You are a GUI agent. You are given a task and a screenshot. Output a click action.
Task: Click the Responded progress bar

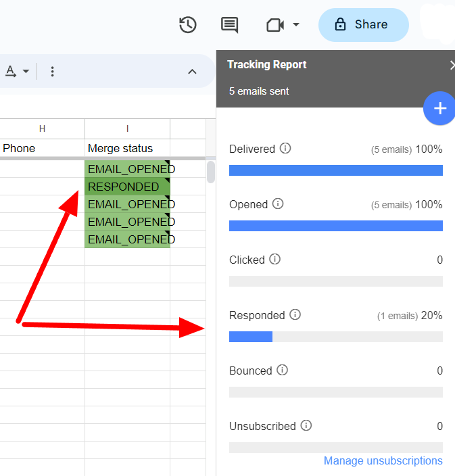336,337
